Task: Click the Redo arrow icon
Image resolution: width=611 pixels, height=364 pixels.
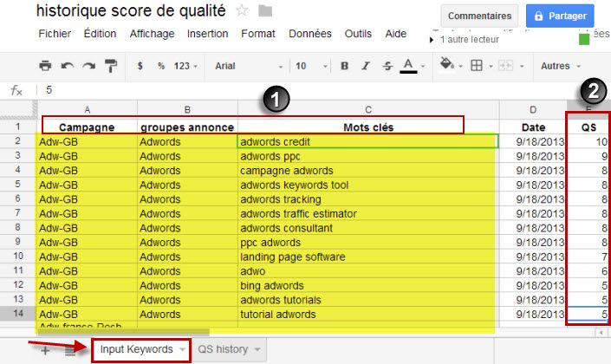Action: click(x=89, y=66)
